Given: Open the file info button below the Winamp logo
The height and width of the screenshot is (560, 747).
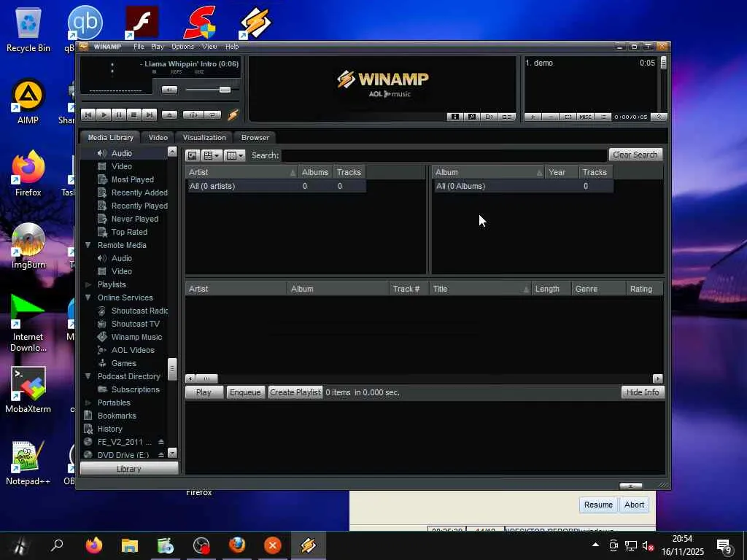Looking at the screenshot, I should 455,117.
